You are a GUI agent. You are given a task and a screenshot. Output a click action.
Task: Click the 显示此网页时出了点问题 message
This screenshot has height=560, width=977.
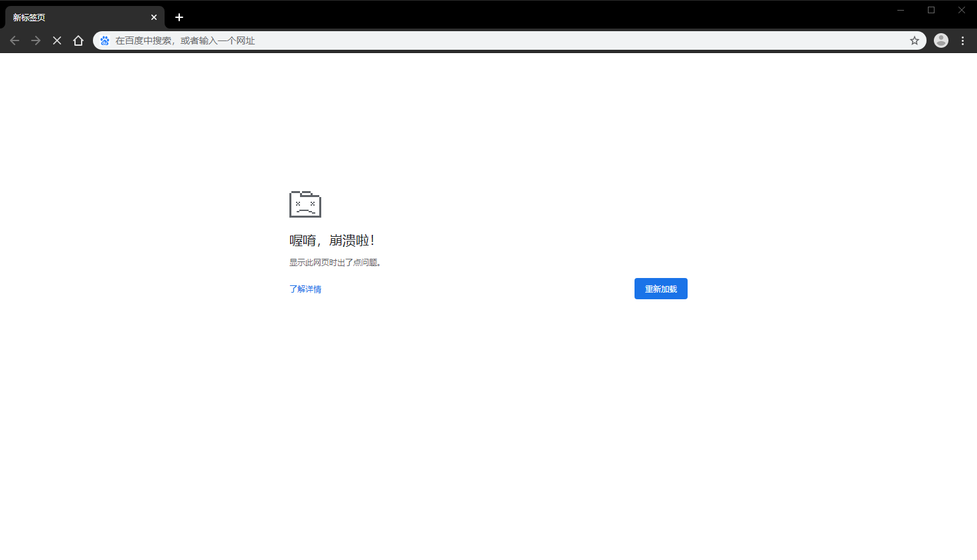coord(335,263)
